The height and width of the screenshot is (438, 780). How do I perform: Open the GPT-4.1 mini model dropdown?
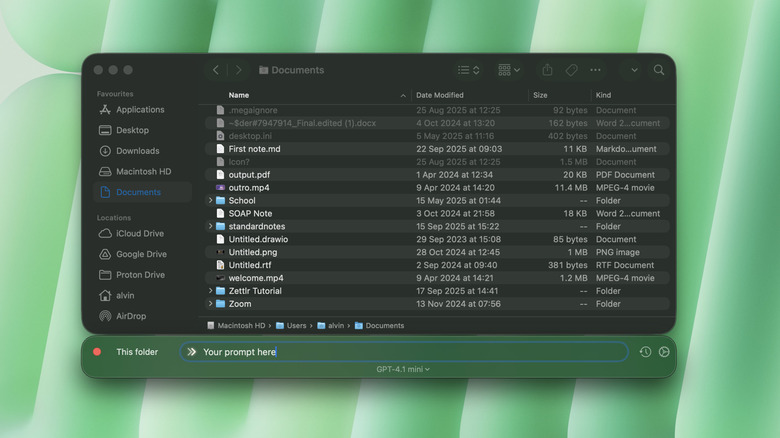click(403, 369)
